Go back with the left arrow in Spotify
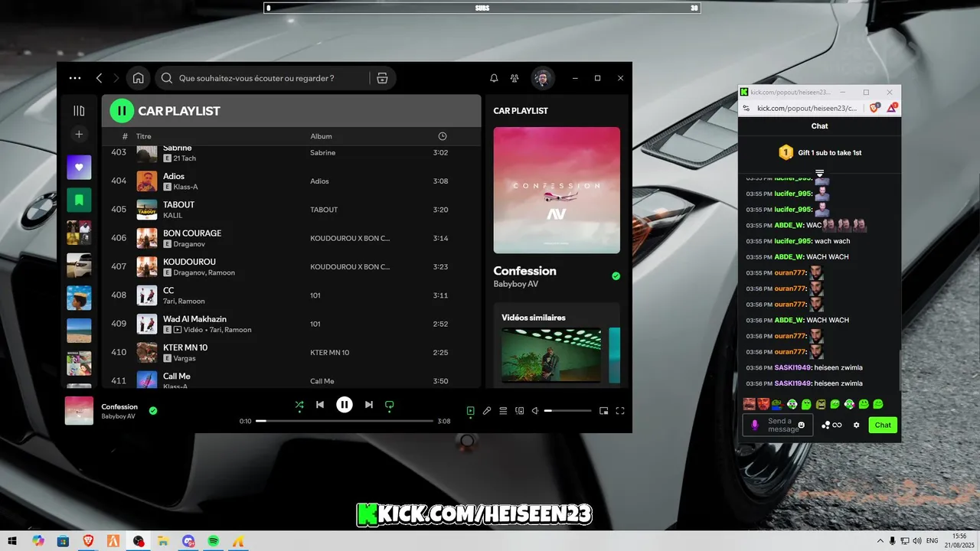The width and height of the screenshot is (980, 551). pos(99,78)
